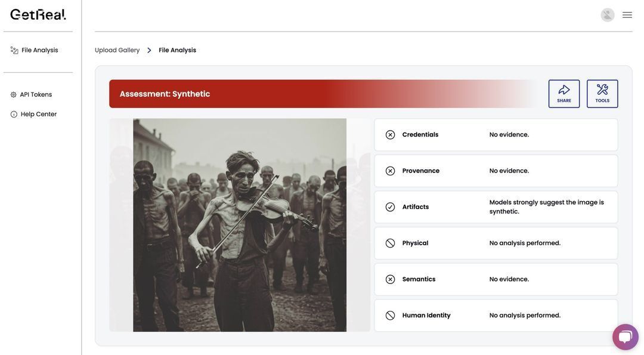Image resolution: width=644 pixels, height=355 pixels.
Task: Click the Human Identity status icon
Action: [x=390, y=316]
